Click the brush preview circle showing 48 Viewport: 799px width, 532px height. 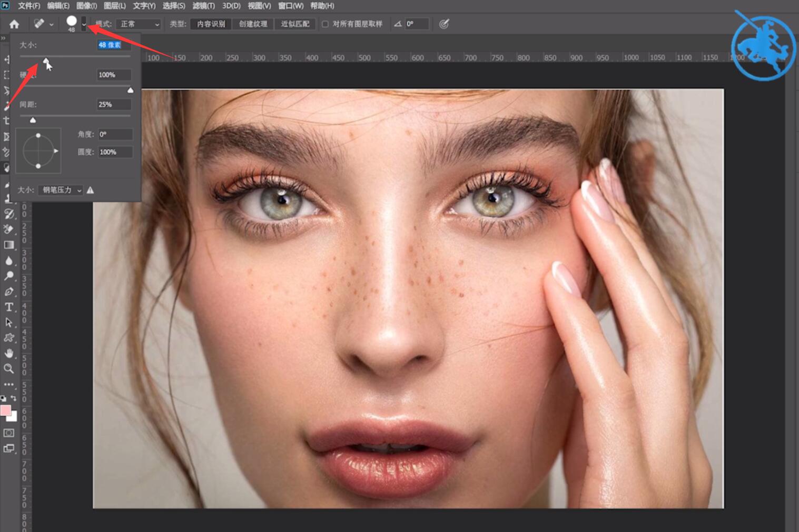click(x=72, y=22)
